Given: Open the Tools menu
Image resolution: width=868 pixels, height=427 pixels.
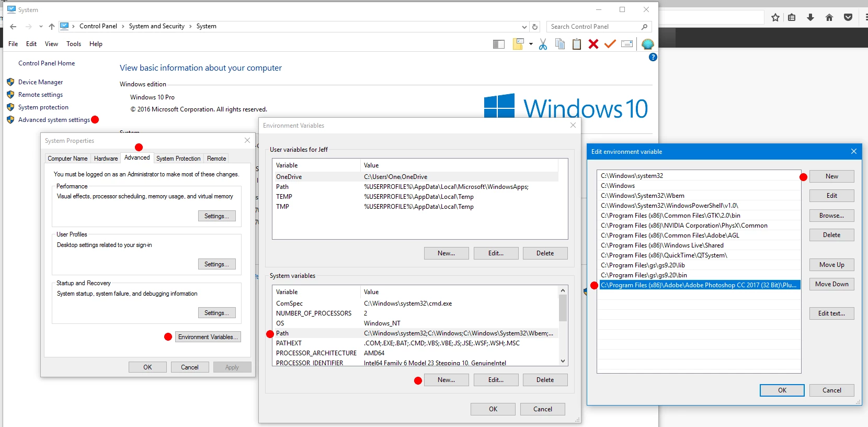Looking at the screenshot, I should 74,44.
